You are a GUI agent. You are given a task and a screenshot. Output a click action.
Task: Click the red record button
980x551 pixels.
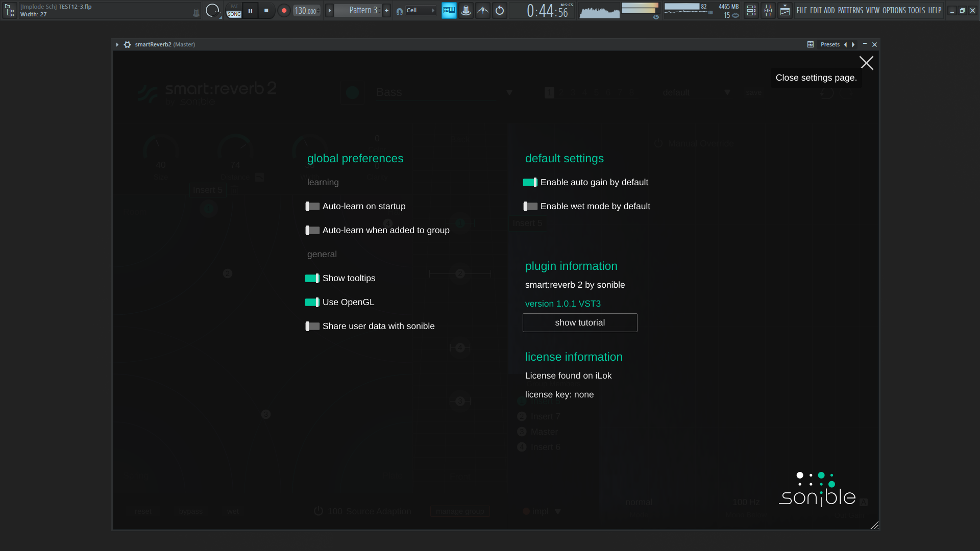point(284,10)
